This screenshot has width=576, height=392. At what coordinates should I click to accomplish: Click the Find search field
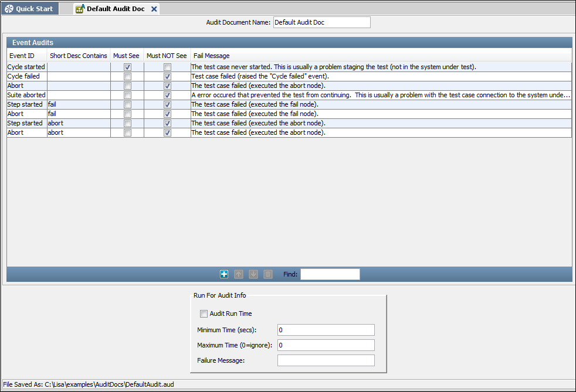coord(330,274)
